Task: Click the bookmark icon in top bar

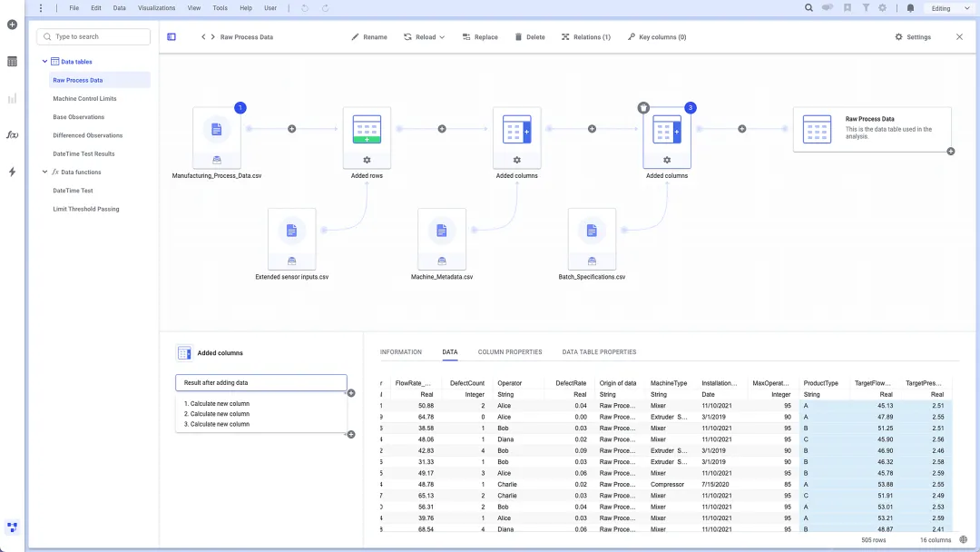Action: pyautogui.click(x=848, y=8)
